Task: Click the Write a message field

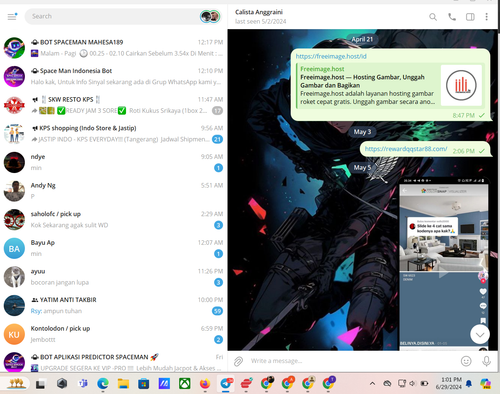Action: (352, 361)
